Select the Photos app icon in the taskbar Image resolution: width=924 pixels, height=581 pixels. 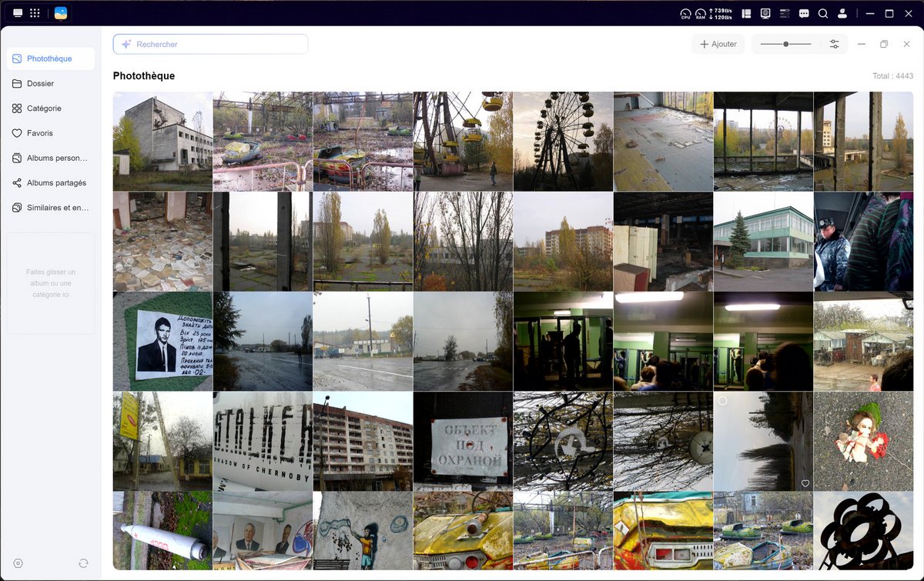click(60, 13)
